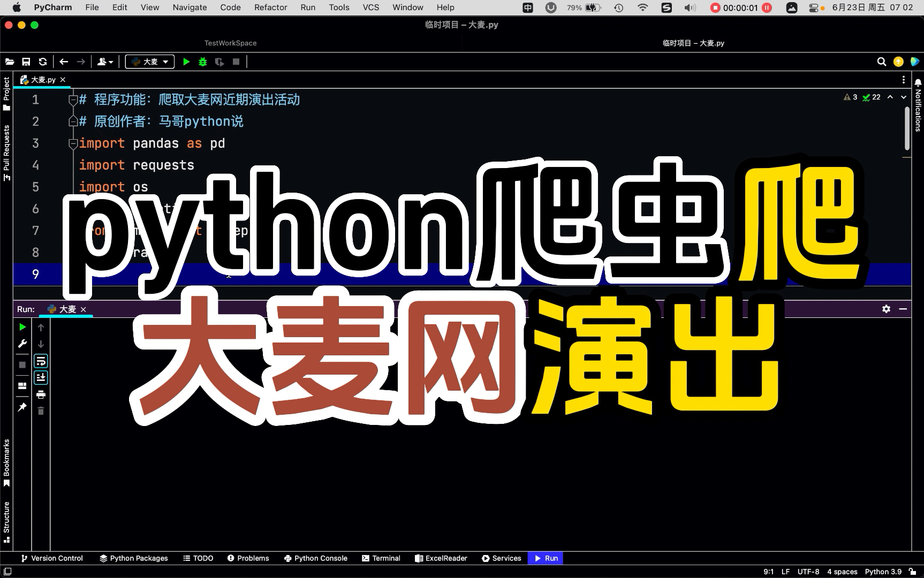Open Run panel gear settings
Screen dimensions: 924x578
tap(886, 309)
